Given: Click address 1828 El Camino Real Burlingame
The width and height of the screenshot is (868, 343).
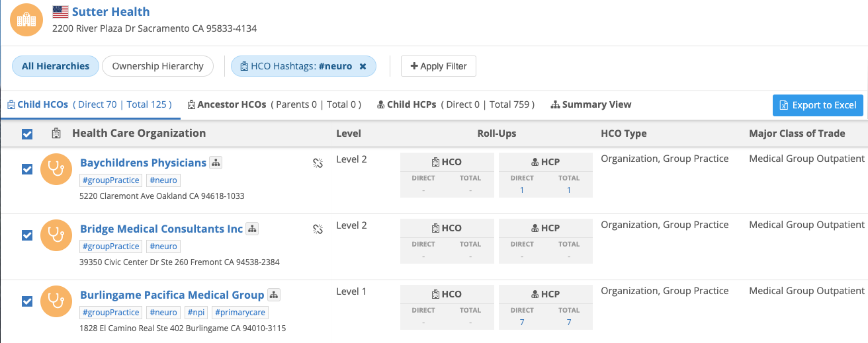Looking at the screenshot, I should (x=183, y=328).
